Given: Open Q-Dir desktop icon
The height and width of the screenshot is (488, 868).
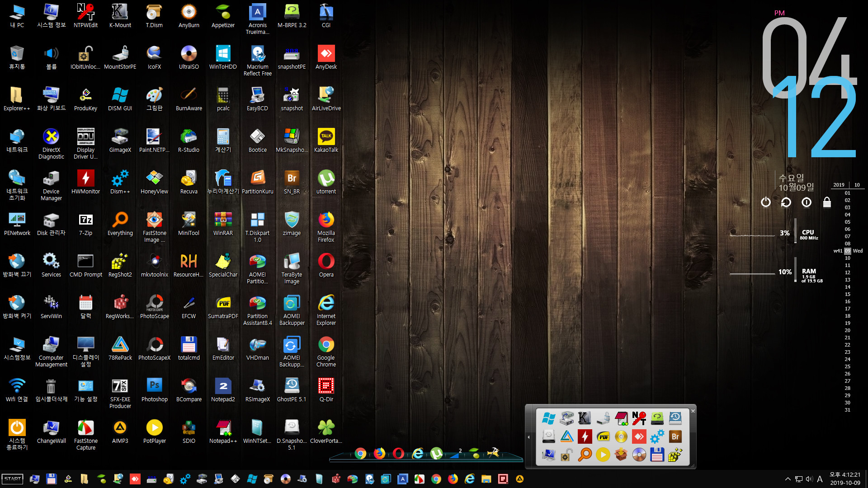Looking at the screenshot, I should 326,390.
